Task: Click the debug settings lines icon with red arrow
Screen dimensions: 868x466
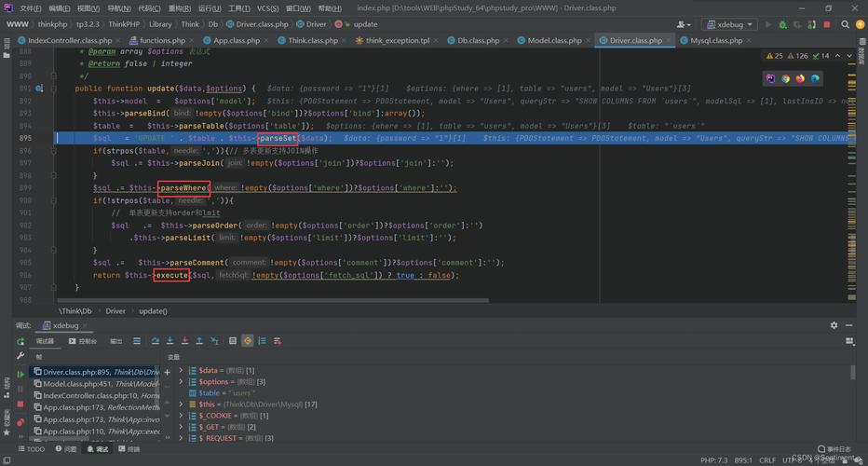Action: click(x=278, y=341)
